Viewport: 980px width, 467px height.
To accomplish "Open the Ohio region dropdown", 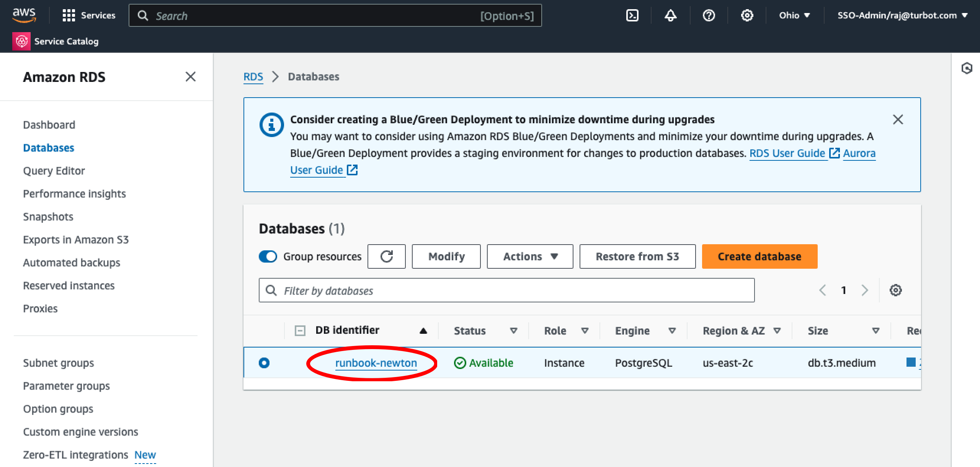I will pos(794,15).
